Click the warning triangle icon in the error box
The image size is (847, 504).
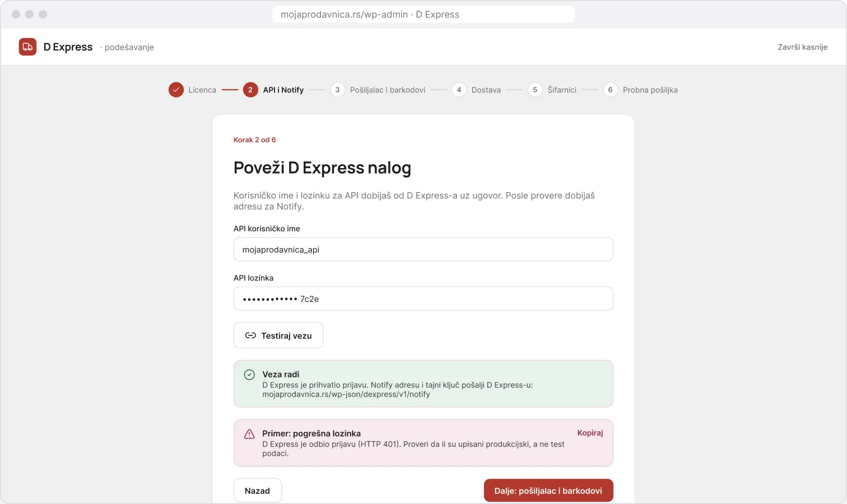[249, 434]
